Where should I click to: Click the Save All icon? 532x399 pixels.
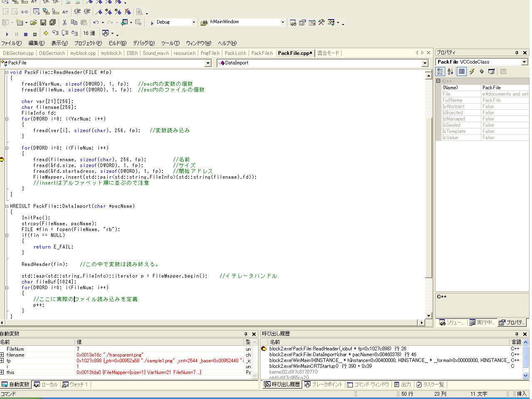click(x=52, y=22)
